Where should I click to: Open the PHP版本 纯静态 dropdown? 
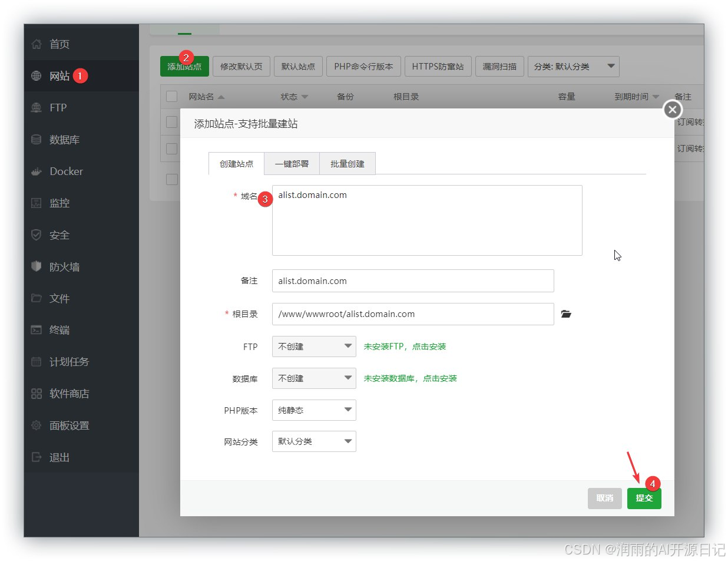click(x=314, y=410)
